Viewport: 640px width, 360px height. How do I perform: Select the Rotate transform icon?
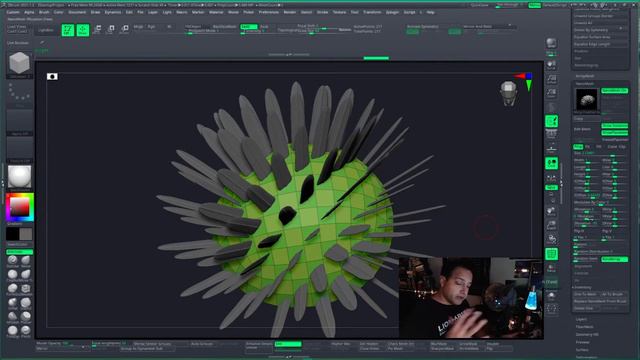124,29
